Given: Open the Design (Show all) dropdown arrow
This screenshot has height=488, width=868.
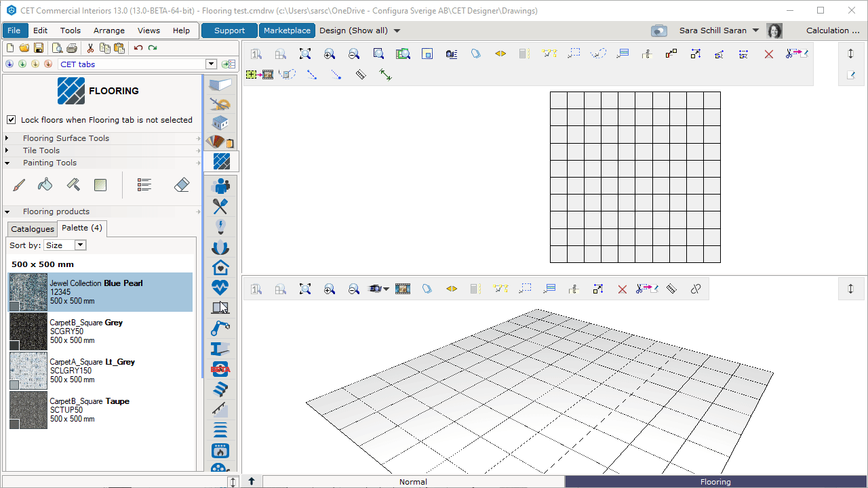Looking at the screenshot, I should (x=397, y=30).
